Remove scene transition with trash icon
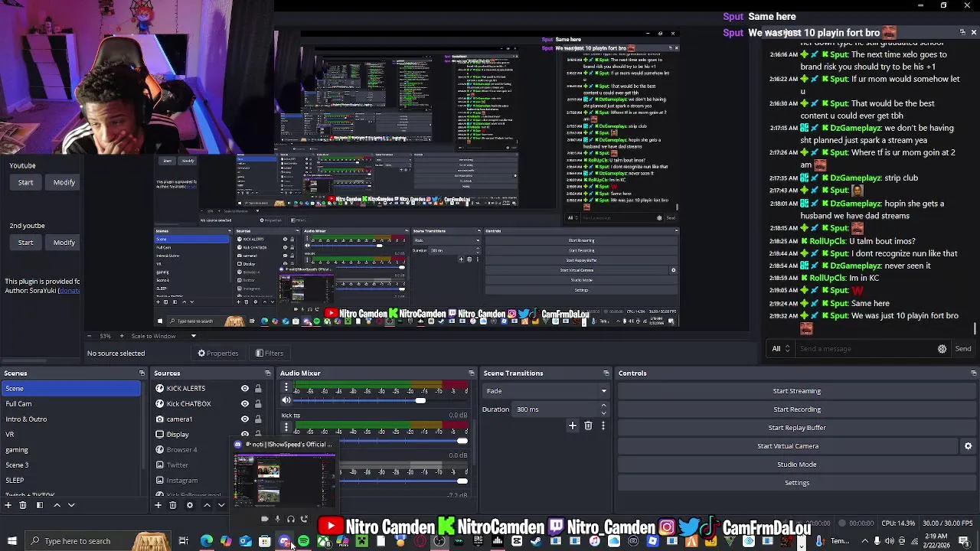Screen dimensions: 980x551 (x=588, y=425)
